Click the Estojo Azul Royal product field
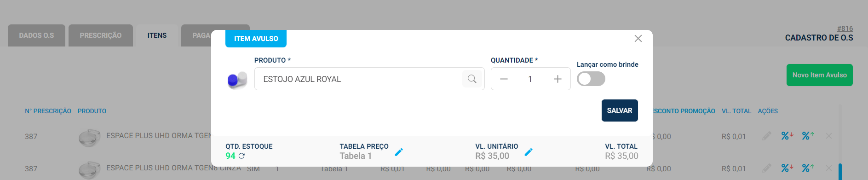 (369, 79)
